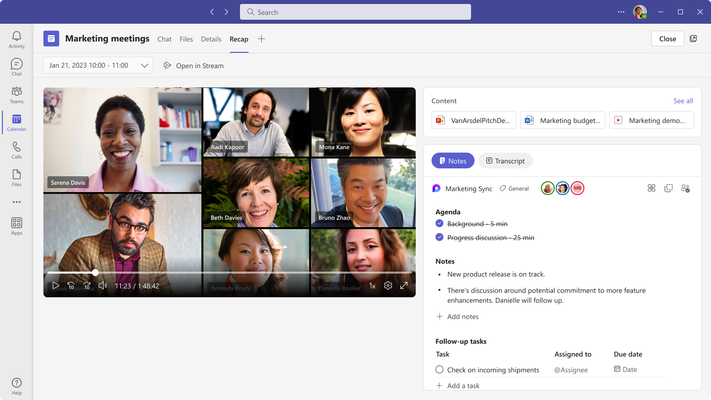Open Calls in the sidebar
Screen dimensions: 711x400
pos(16,150)
